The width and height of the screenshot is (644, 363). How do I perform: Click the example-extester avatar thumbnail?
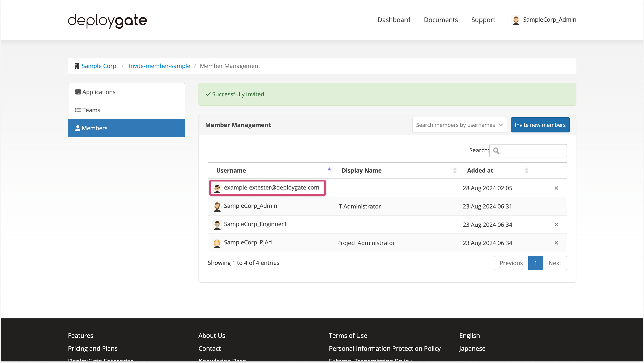pyautogui.click(x=217, y=188)
